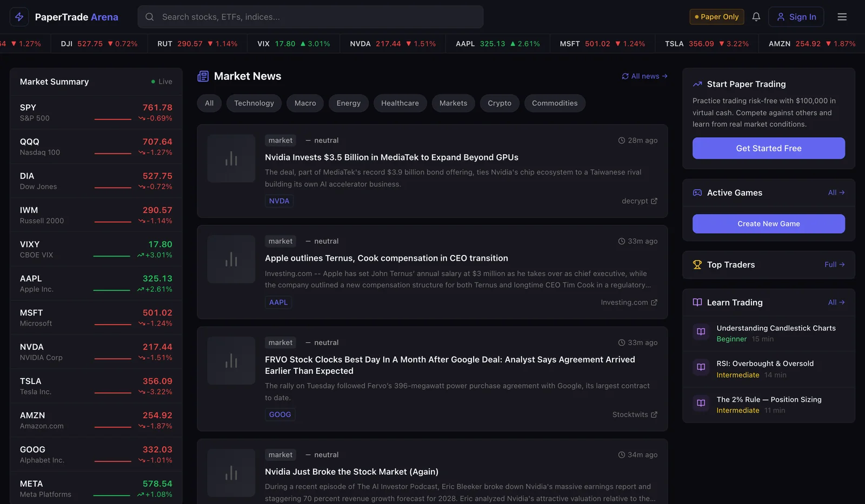Click the Create New Game button

pos(769,224)
